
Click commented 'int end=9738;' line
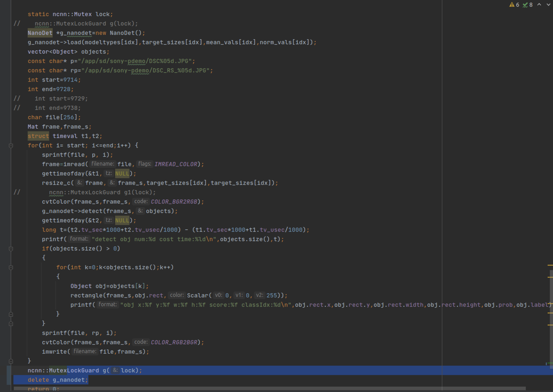(x=58, y=108)
